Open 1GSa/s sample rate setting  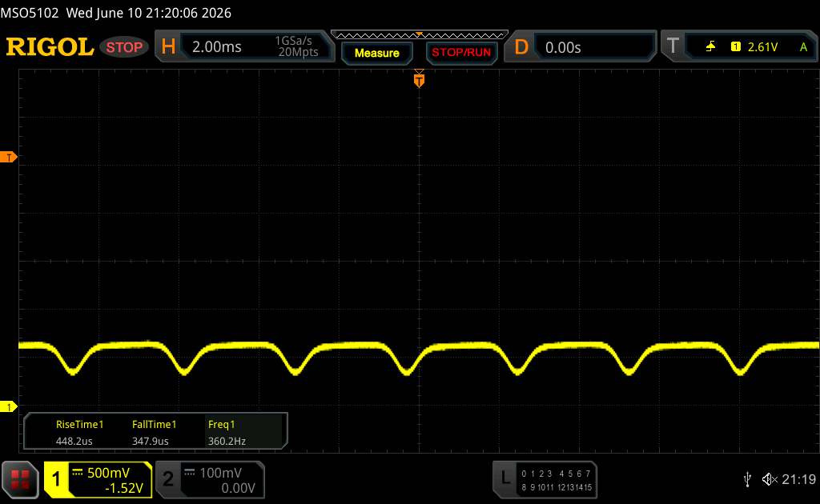293,41
